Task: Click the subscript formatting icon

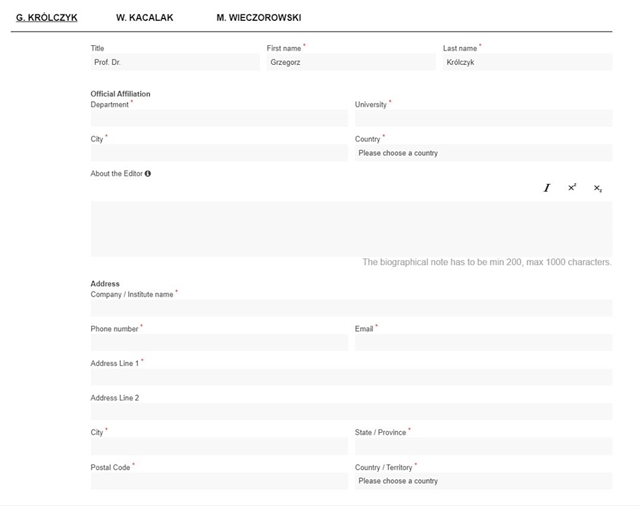Action: [x=598, y=188]
